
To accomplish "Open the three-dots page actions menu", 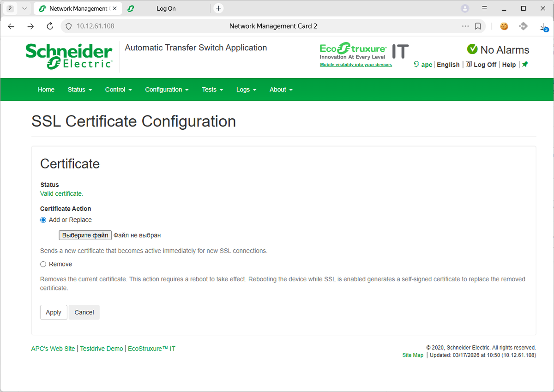I will [x=465, y=26].
